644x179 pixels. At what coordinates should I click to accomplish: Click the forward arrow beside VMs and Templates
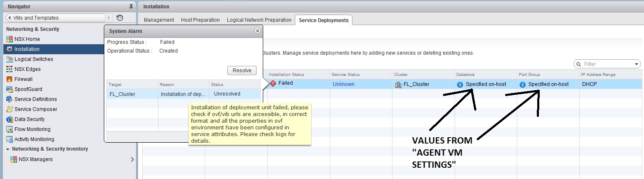[x=109, y=18]
